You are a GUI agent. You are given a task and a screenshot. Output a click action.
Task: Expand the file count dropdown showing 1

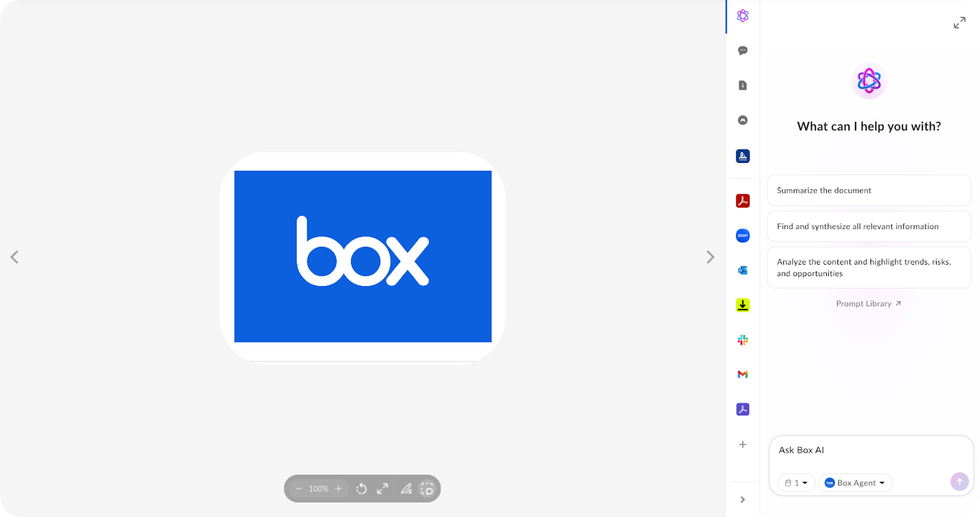796,483
